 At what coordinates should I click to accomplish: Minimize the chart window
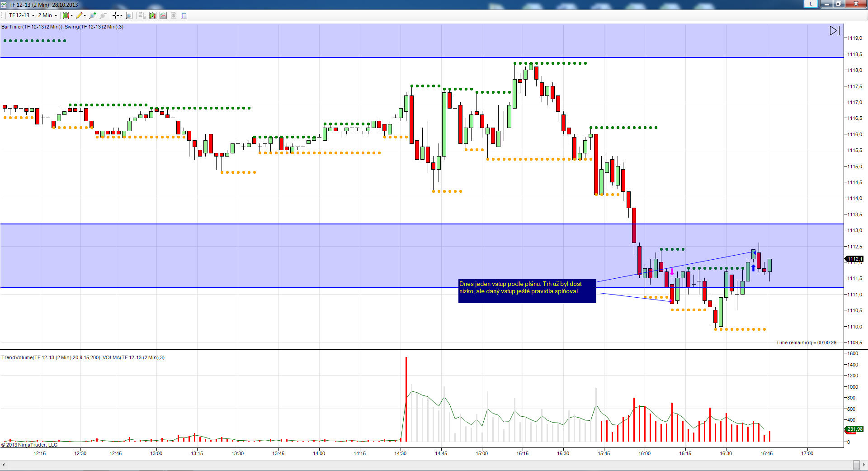point(826,4)
